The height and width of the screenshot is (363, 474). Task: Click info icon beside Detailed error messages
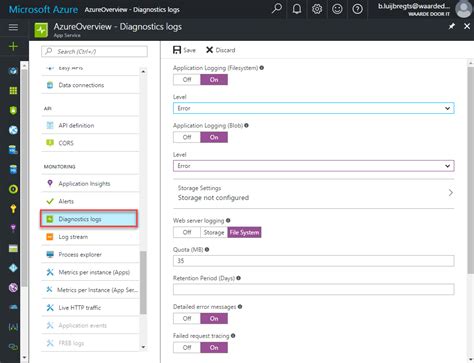click(x=240, y=307)
